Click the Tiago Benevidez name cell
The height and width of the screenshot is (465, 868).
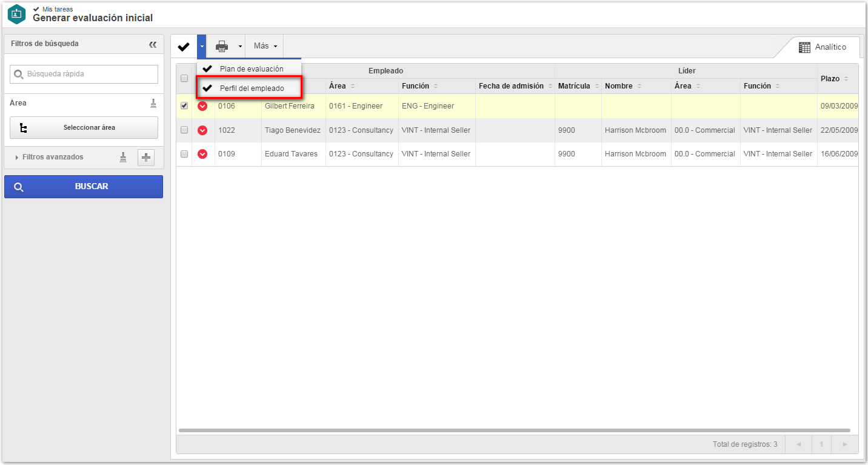[293, 130]
